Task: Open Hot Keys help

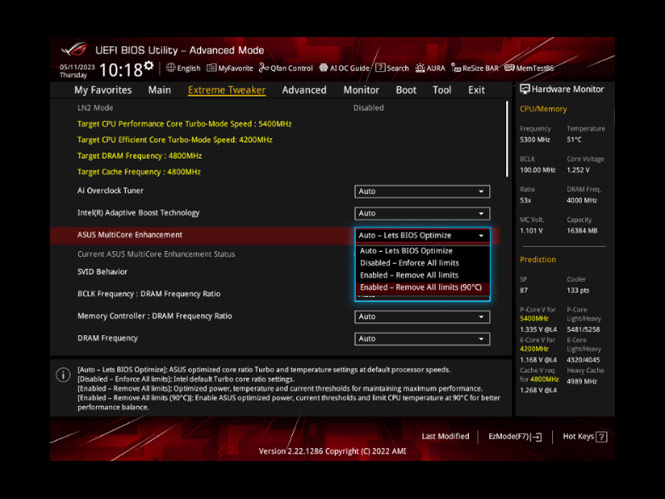Action: click(x=584, y=437)
